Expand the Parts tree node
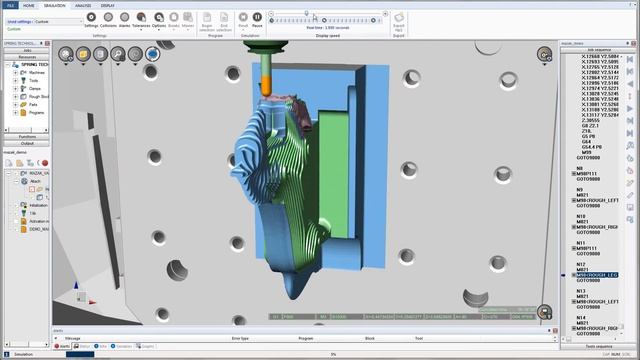 click(x=16, y=104)
